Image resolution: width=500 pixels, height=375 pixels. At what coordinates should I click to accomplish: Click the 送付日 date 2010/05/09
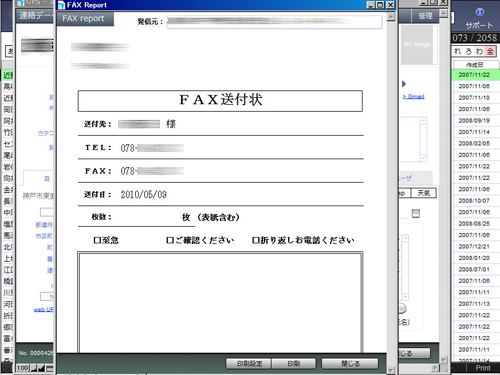point(144,195)
